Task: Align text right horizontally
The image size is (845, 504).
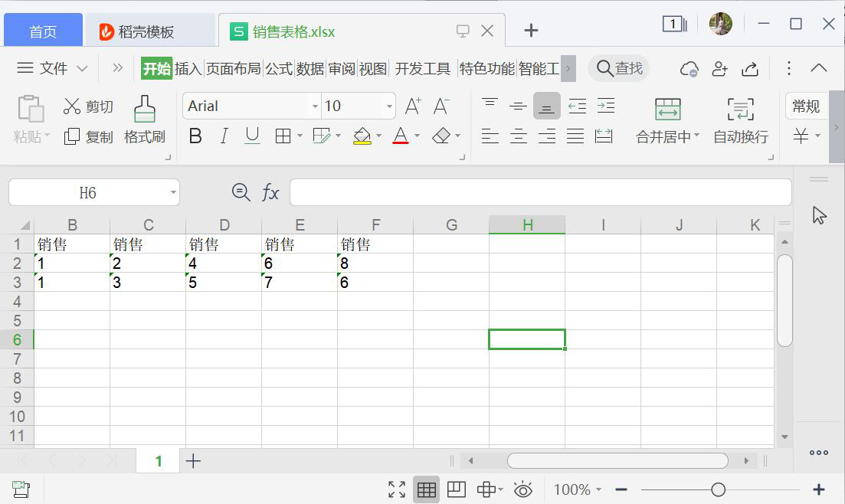Action: tap(547, 136)
